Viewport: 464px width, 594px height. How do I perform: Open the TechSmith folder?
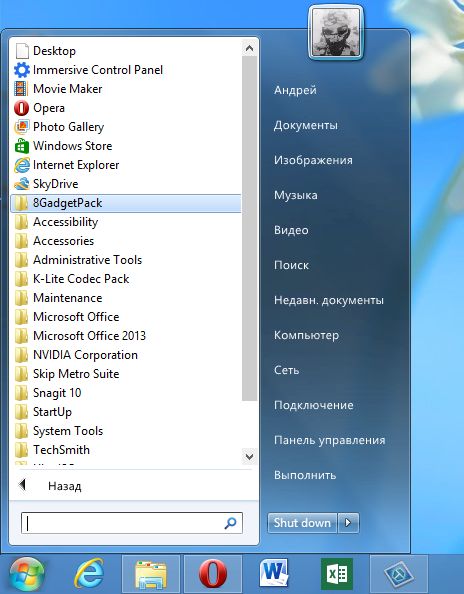126,450
